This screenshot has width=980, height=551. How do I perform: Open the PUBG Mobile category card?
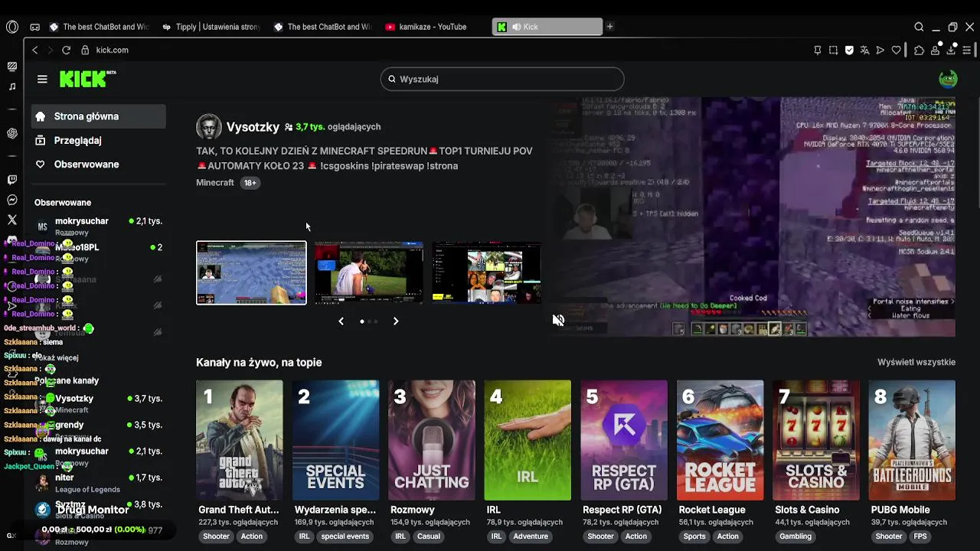point(912,440)
